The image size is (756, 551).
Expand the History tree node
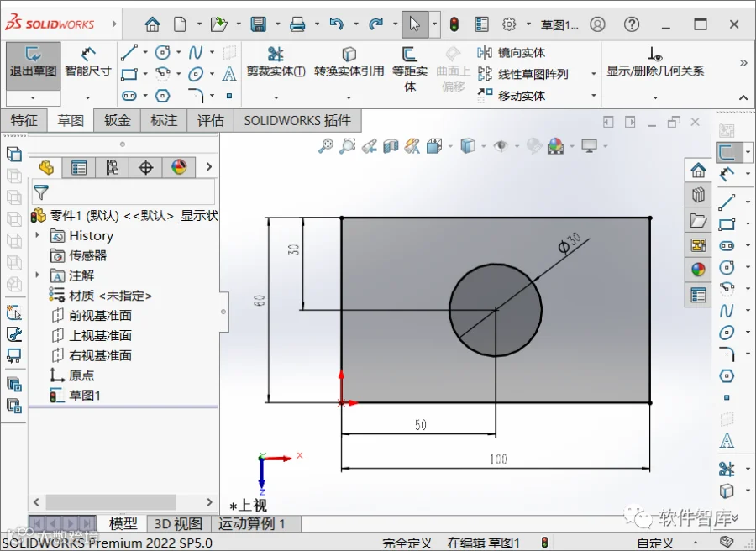pyautogui.click(x=38, y=235)
